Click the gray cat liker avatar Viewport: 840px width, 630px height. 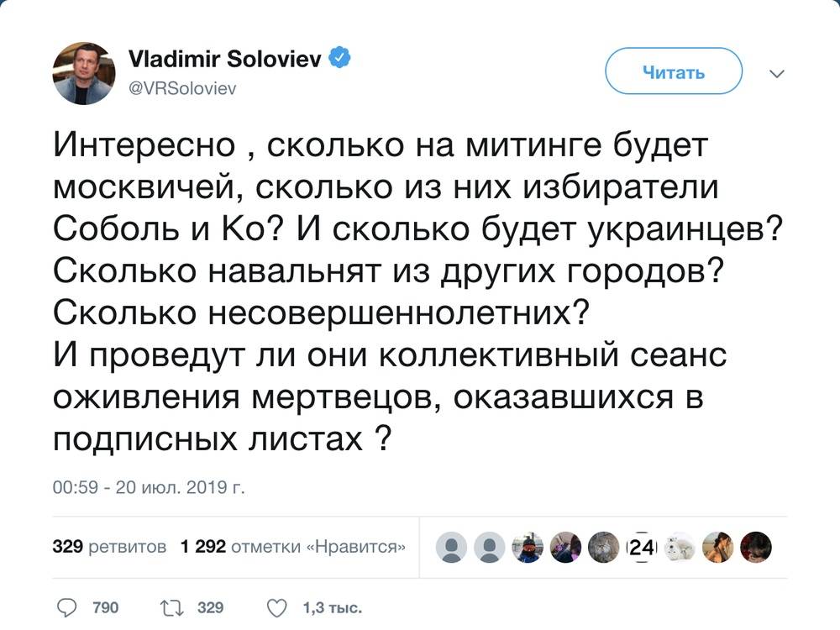click(x=603, y=548)
